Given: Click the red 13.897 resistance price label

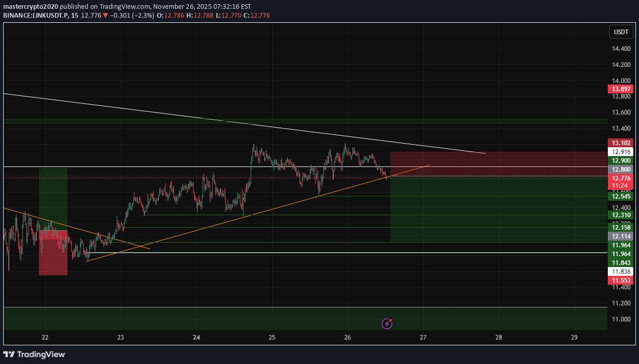Looking at the screenshot, I should click(x=621, y=89).
